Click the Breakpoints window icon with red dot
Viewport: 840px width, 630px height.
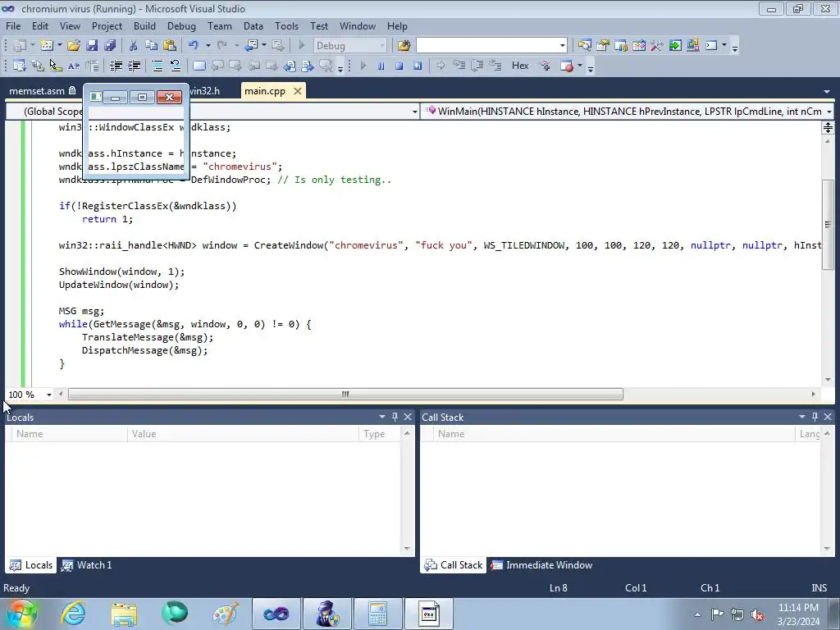(x=566, y=66)
